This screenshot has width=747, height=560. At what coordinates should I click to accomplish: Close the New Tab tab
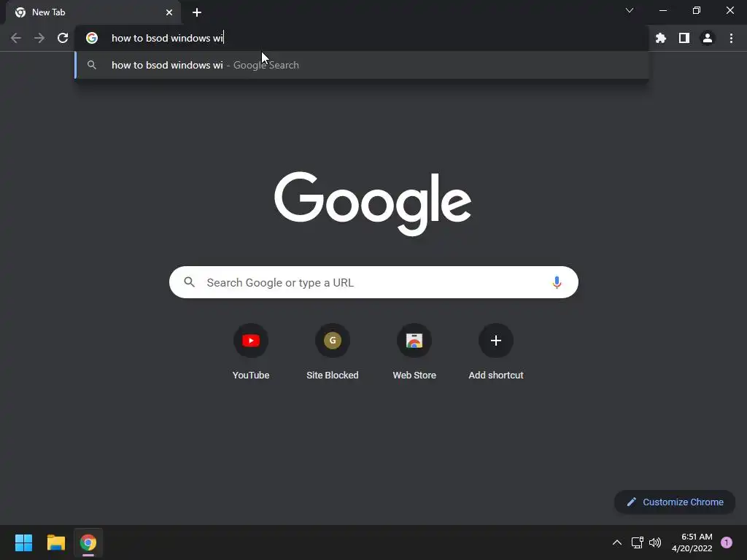click(x=169, y=12)
